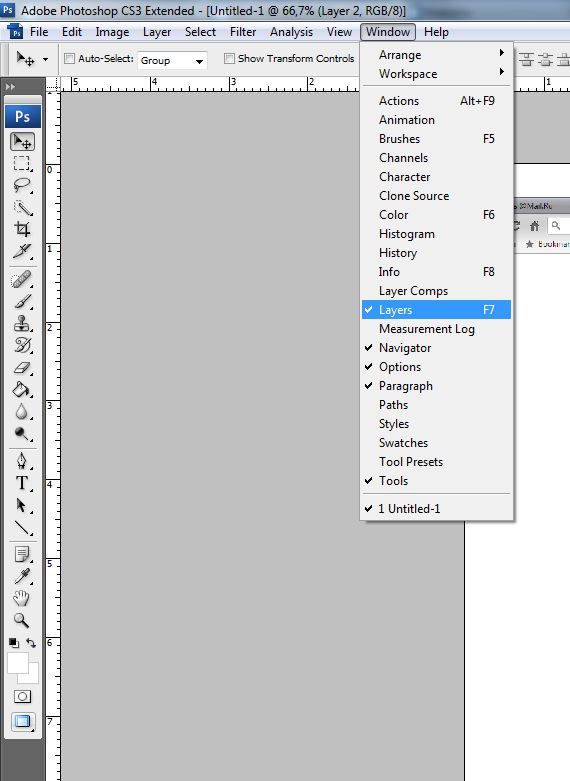Open the Move tool preset picker arrow
The image size is (570, 781).
click(45, 59)
